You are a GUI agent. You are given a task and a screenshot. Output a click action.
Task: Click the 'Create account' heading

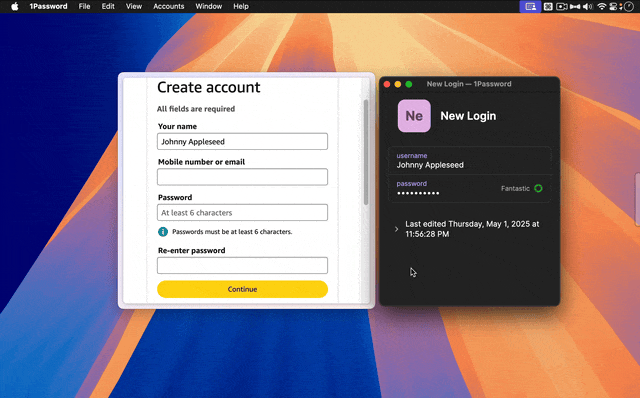click(x=209, y=87)
